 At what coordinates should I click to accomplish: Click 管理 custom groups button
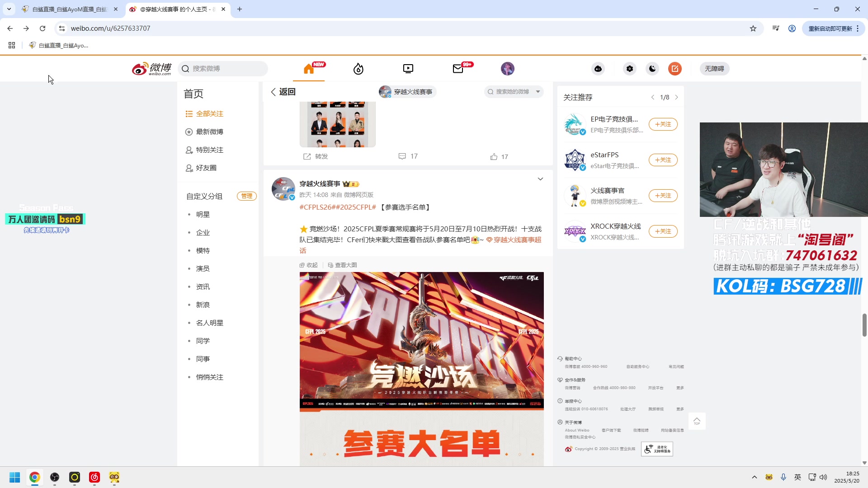click(x=247, y=196)
